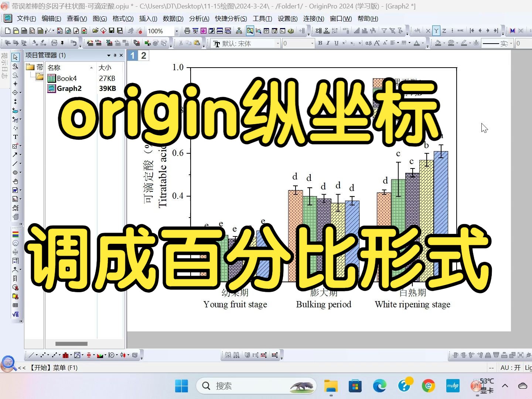Open the 帮助(H) menu
The image size is (532, 399).
(368, 18)
